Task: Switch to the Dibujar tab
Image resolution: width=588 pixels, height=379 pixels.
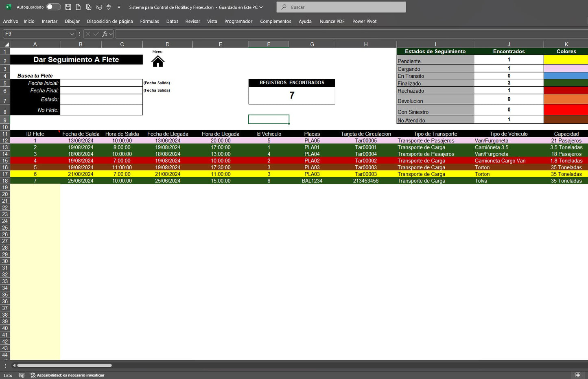Action: tap(72, 21)
